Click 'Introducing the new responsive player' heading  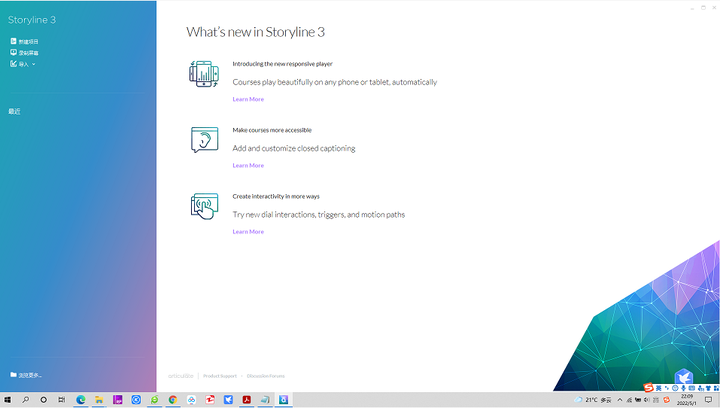[282, 64]
